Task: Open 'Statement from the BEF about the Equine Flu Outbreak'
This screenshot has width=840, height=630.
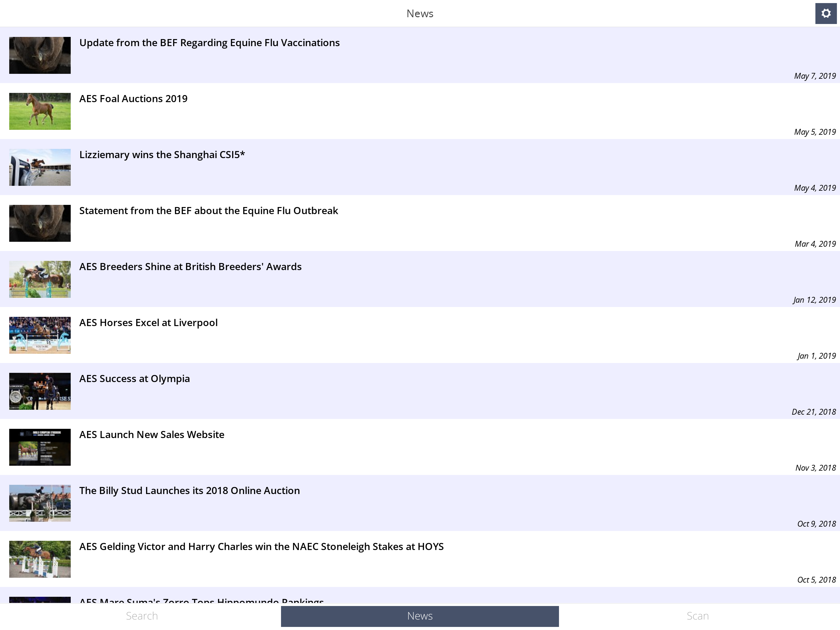Action: pos(420,223)
